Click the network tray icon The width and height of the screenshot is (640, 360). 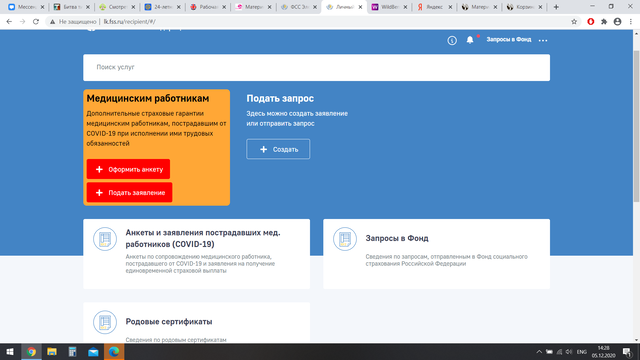click(559, 352)
